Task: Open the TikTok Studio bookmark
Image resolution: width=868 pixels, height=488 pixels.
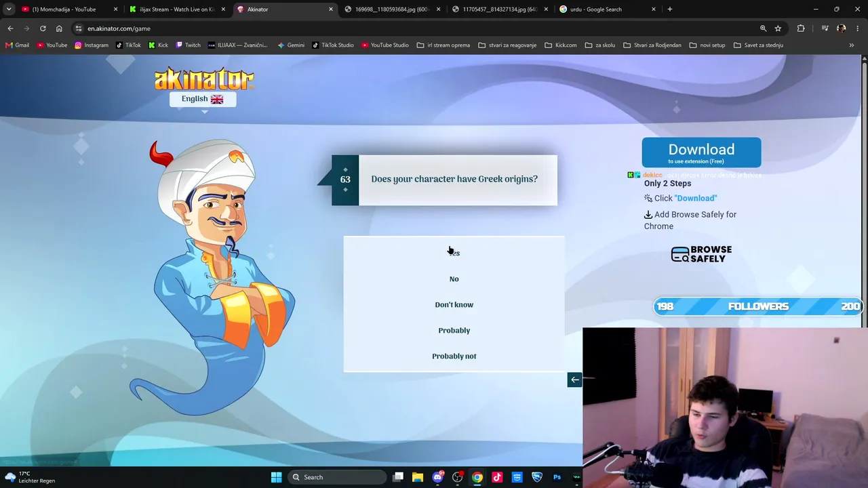Action: 333,45
